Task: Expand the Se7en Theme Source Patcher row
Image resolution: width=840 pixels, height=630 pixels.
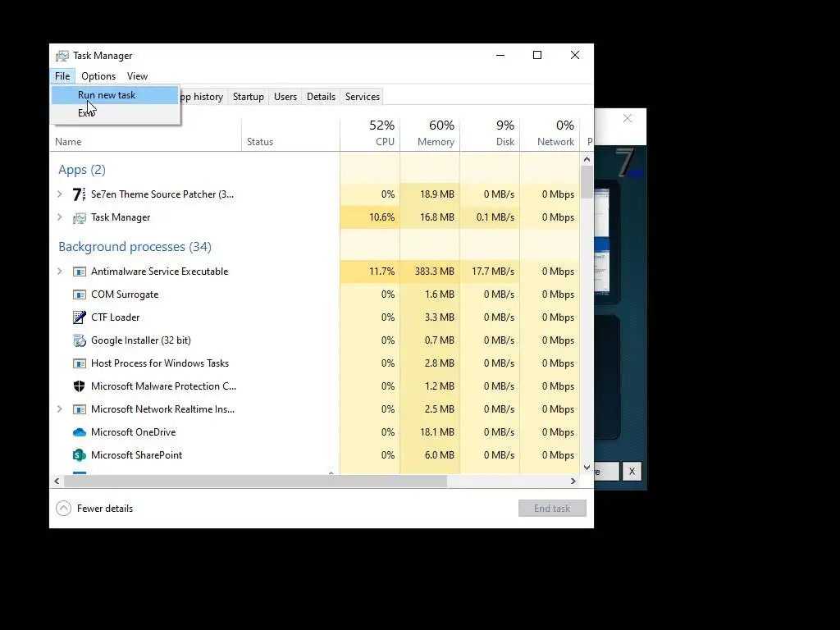Action: coord(60,194)
